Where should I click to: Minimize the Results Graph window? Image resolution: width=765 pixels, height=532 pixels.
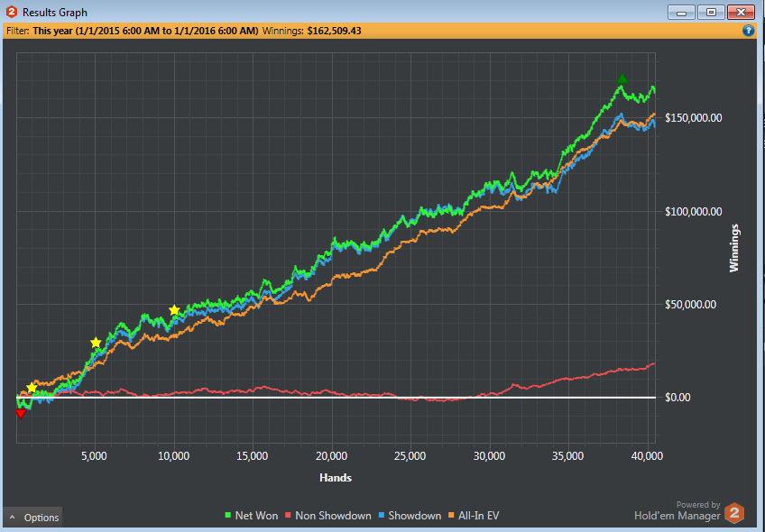coord(682,13)
